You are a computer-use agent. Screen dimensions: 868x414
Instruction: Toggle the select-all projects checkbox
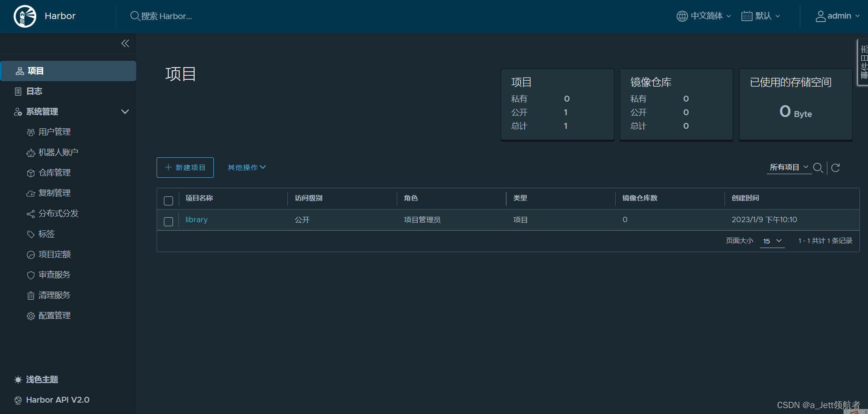(168, 201)
